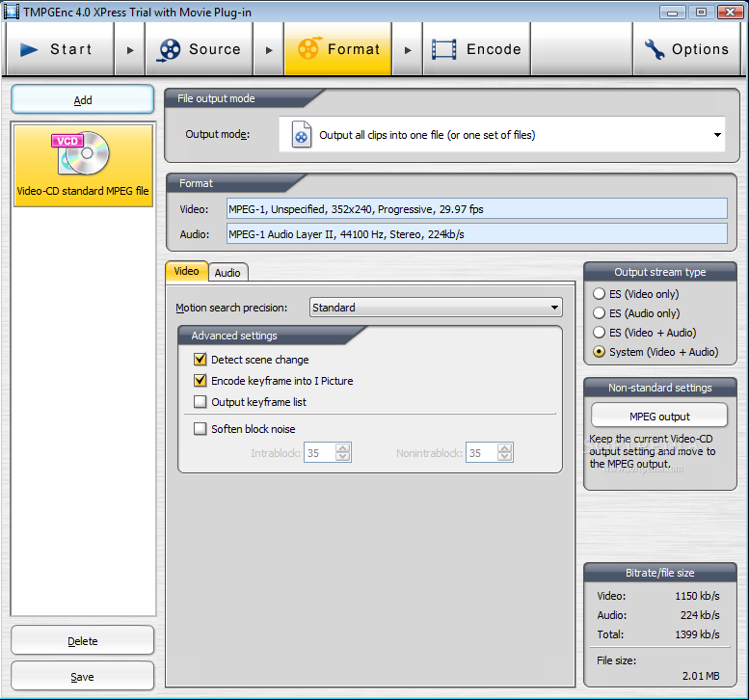Click the application icon in the title bar
This screenshot has height=700, width=749.
pyautogui.click(x=11, y=12)
